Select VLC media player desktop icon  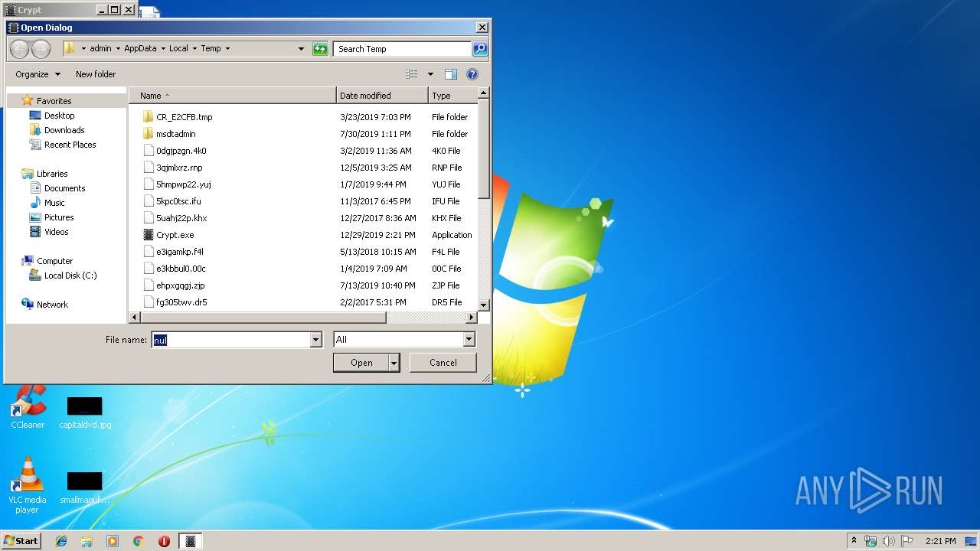point(28,485)
